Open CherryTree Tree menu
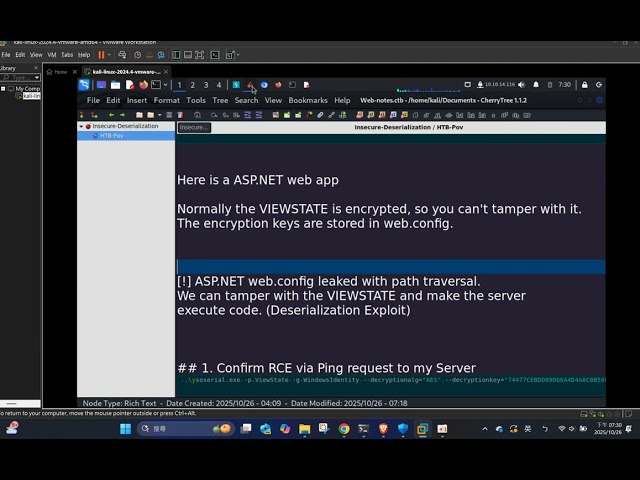Viewport: 640px width, 480px height. [x=220, y=100]
